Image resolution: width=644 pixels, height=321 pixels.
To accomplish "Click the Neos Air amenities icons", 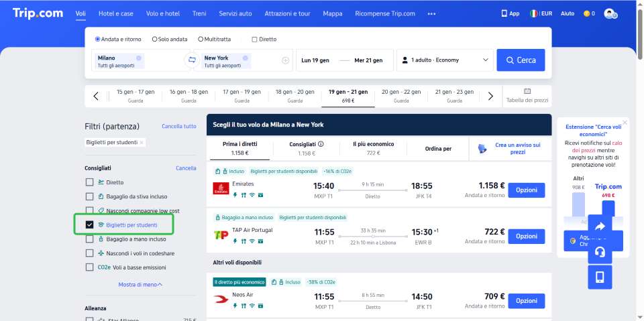I will (x=248, y=306).
